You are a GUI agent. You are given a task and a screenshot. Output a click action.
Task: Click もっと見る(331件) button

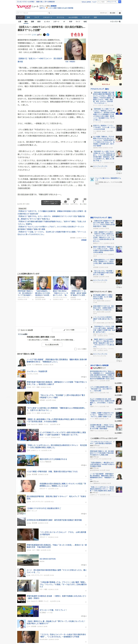[52, 345]
